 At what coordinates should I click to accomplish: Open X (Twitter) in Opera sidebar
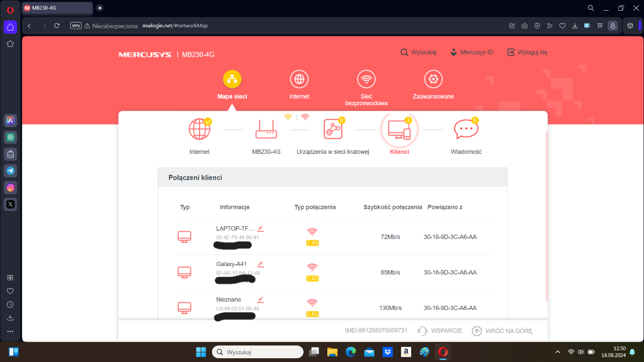(10, 204)
